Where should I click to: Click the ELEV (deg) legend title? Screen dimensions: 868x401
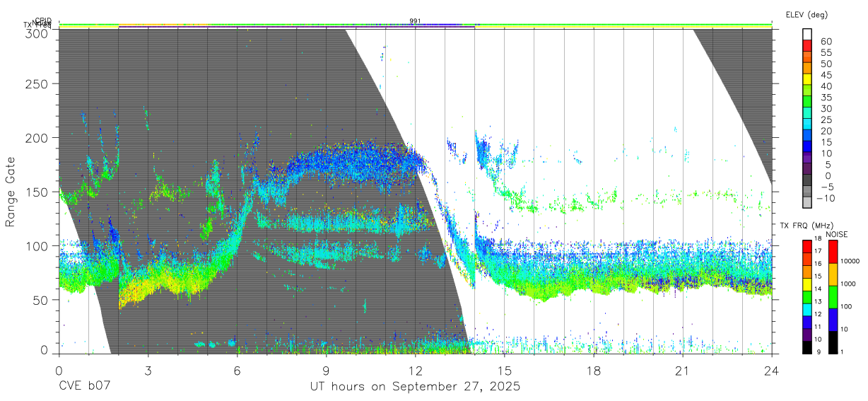pyautogui.click(x=807, y=14)
